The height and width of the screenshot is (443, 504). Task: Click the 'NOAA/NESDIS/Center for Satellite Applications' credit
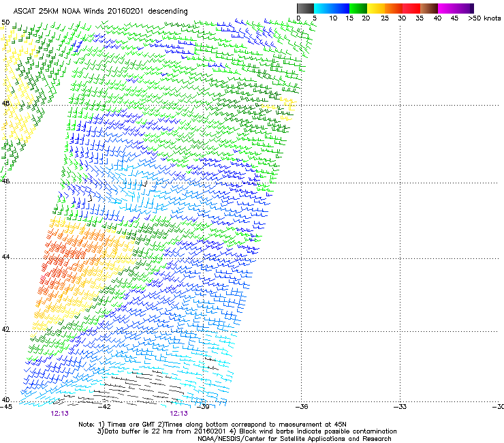(x=271, y=439)
